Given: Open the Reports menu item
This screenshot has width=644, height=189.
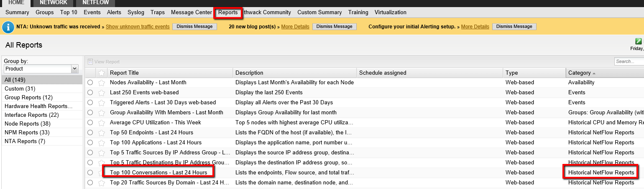Looking at the screenshot, I should (x=228, y=13).
